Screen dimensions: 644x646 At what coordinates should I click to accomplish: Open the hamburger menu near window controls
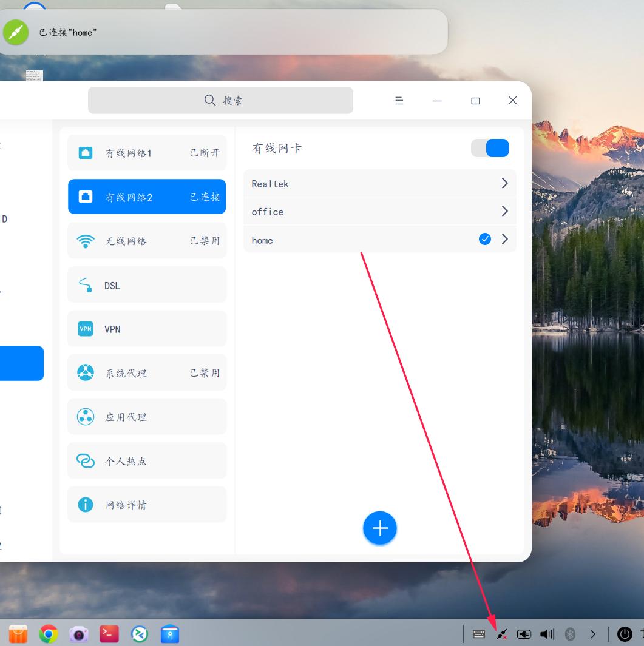pyautogui.click(x=399, y=100)
